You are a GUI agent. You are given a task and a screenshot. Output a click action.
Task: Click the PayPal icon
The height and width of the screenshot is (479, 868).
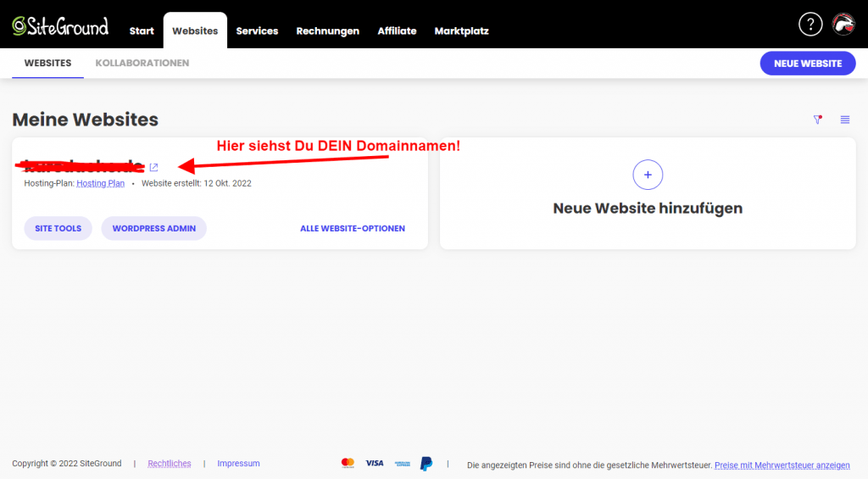pos(426,464)
